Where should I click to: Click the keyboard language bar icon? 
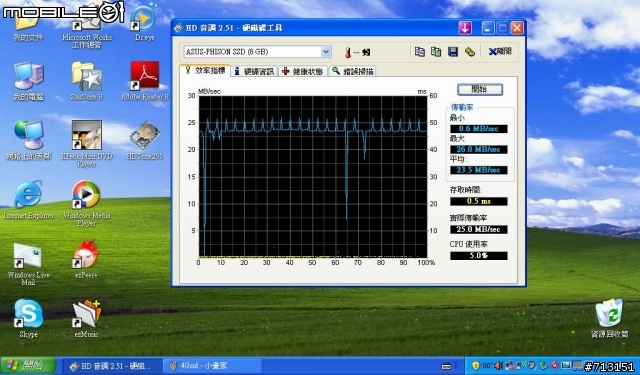[x=447, y=366]
